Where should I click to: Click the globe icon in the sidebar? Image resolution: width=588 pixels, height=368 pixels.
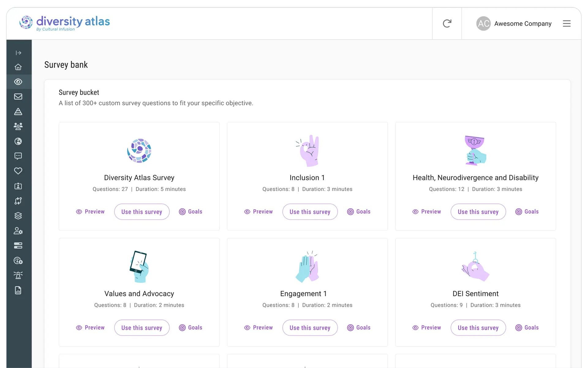point(18,141)
